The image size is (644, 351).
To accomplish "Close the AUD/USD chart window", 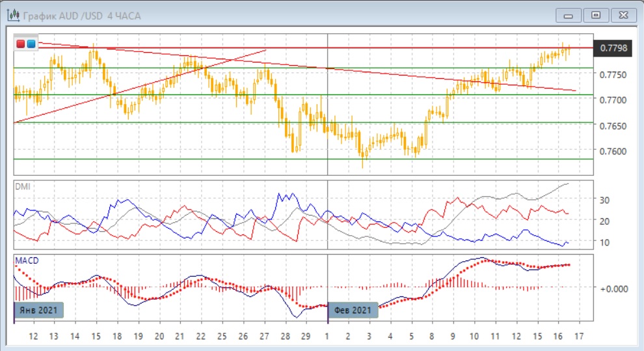I will (623, 14).
